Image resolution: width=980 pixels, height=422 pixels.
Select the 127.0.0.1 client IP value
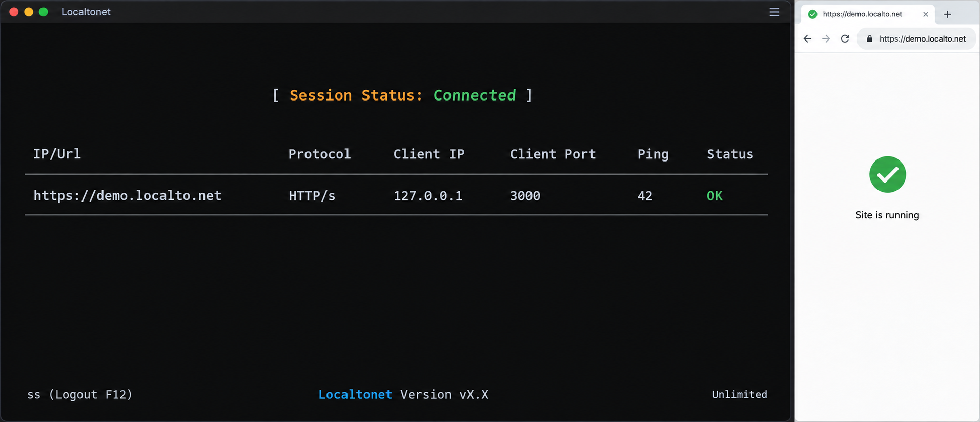click(428, 195)
